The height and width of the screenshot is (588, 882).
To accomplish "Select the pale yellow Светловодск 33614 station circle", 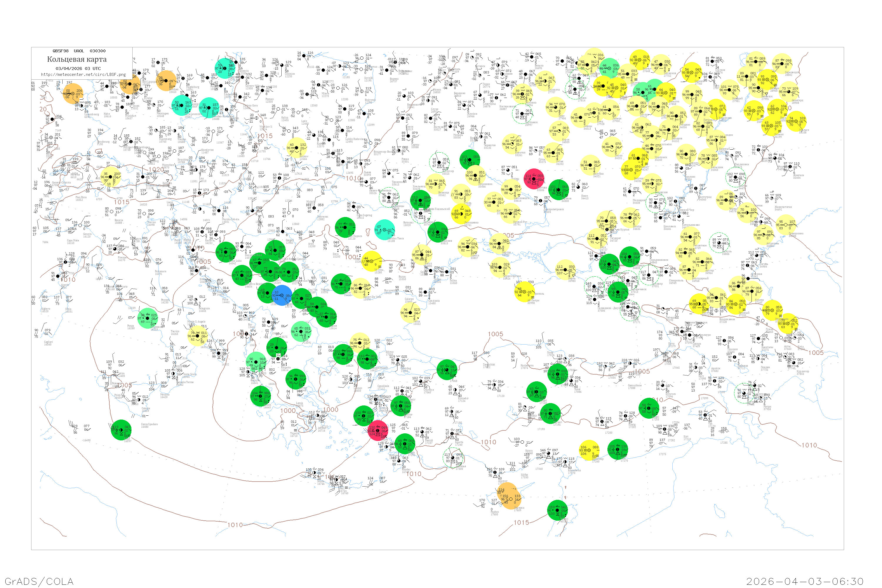I will point(512,189).
